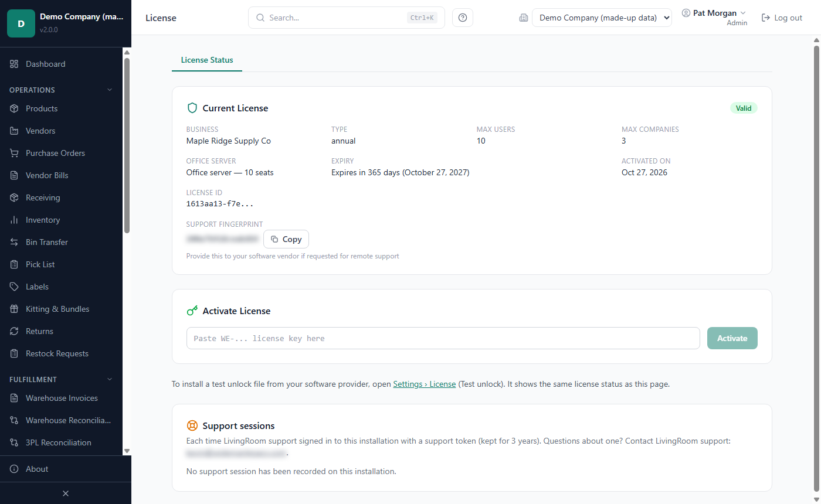Viewport: 821px width, 504px height.
Task: Click the Receiving package icon
Action: (x=14, y=197)
